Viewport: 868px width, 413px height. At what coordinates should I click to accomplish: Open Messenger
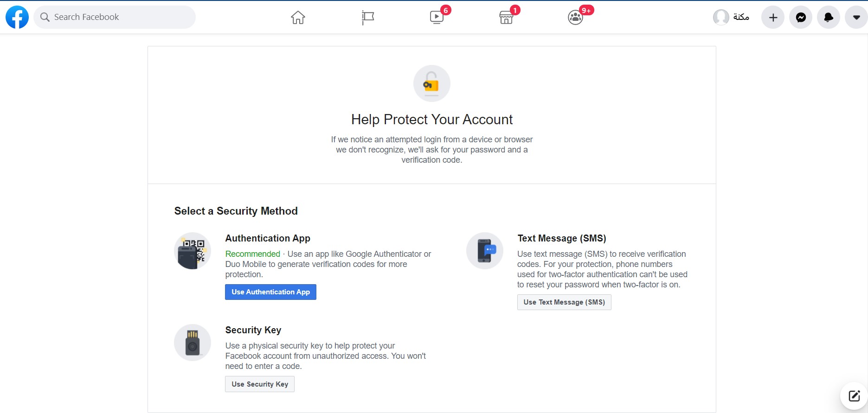pyautogui.click(x=801, y=18)
